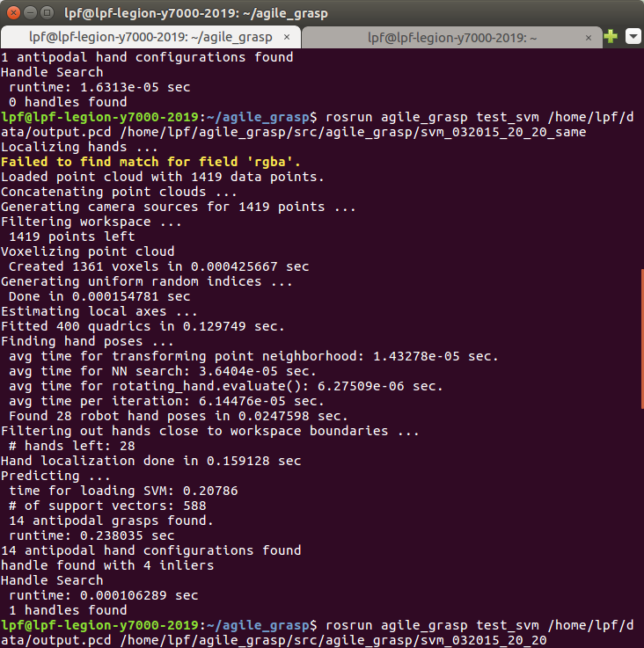Screen dimensions: 644x648
Task: Click the 'avg time for transforming point neighborhood' line
Action: [x=253, y=356]
